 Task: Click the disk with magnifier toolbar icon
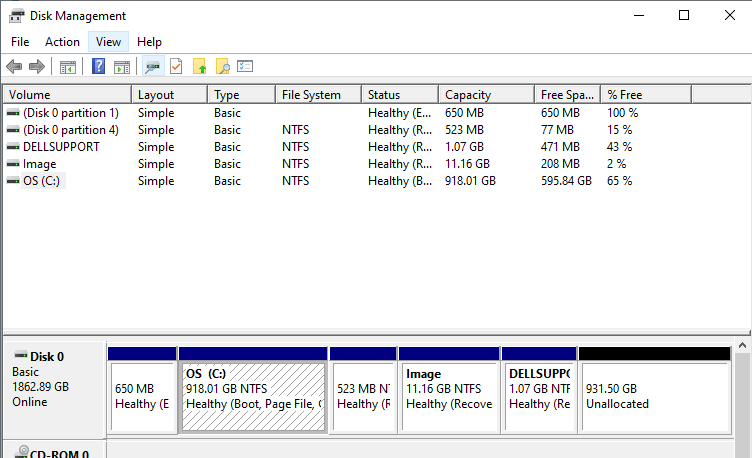click(x=153, y=67)
